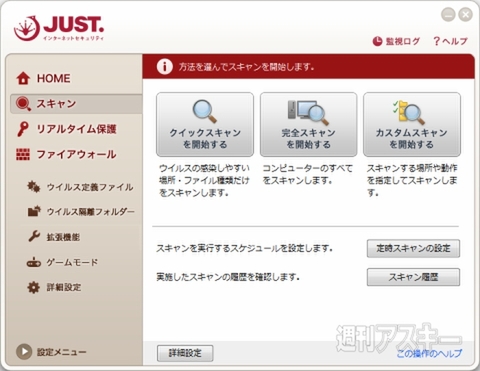Viewport: 480px width, 371px height.
Task: Open the 監視ログ clock icon
Action: (x=377, y=41)
